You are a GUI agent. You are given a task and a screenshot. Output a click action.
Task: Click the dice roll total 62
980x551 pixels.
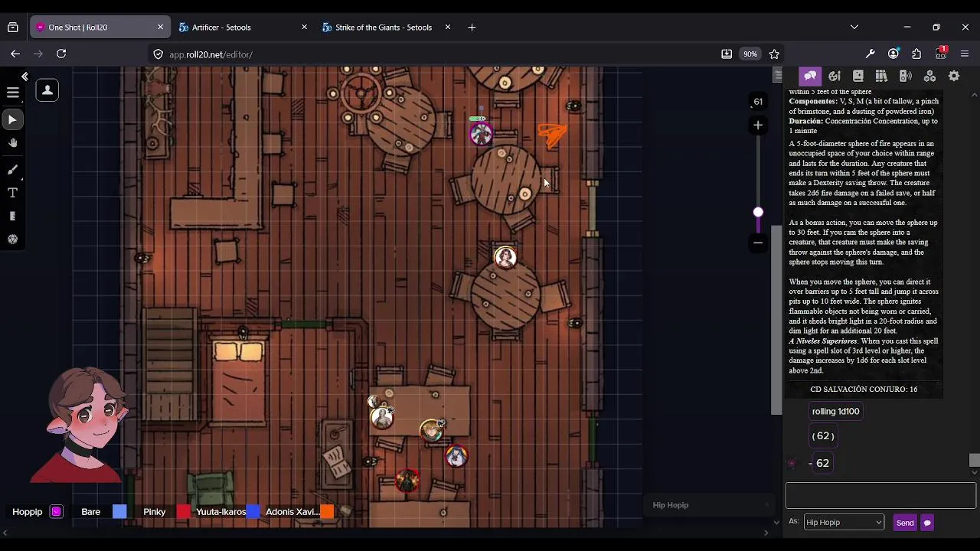coord(822,463)
